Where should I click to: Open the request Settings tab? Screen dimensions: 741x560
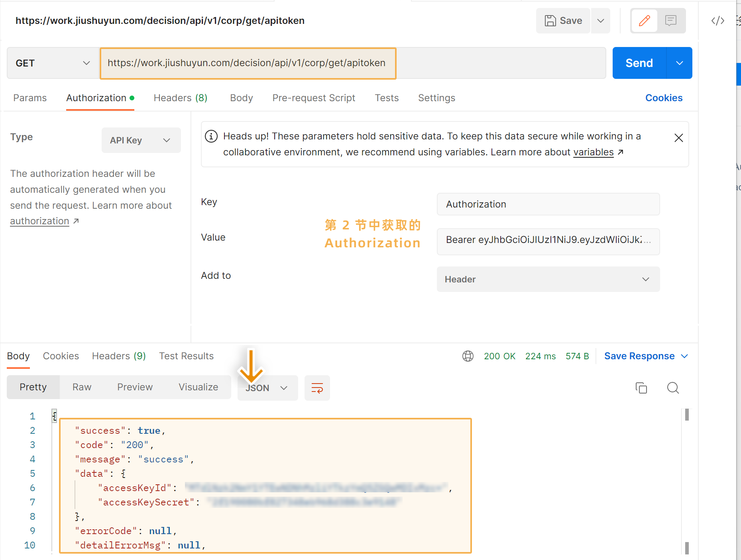click(436, 98)
